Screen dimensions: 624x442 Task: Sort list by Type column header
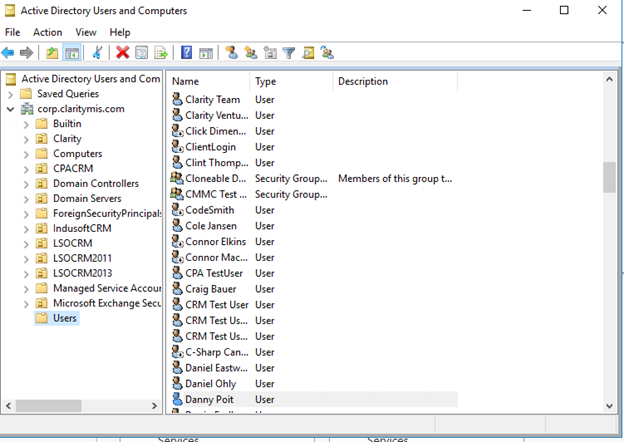(x=291, y=81)
